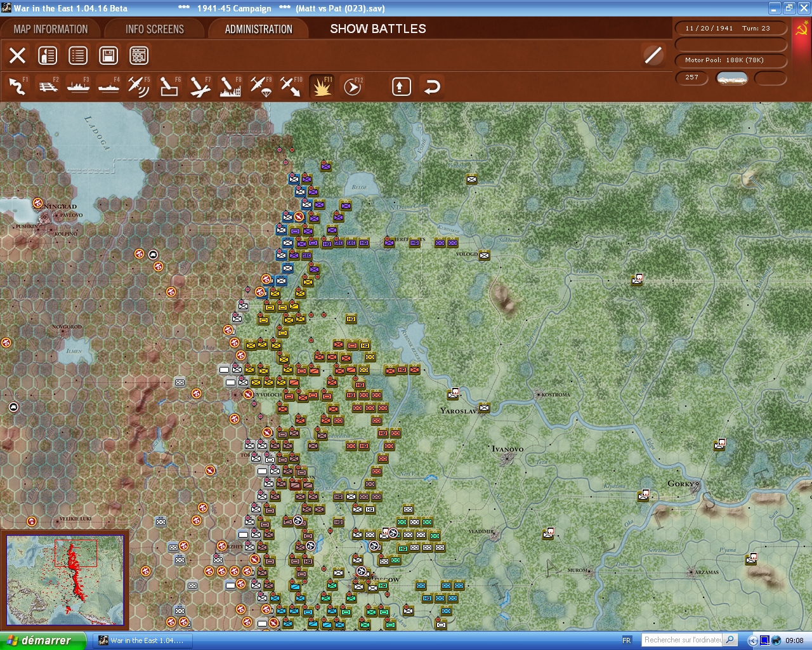Open the brick-pattern grid icon
This screenshot has width=812, height=650.
click(139, 56)
